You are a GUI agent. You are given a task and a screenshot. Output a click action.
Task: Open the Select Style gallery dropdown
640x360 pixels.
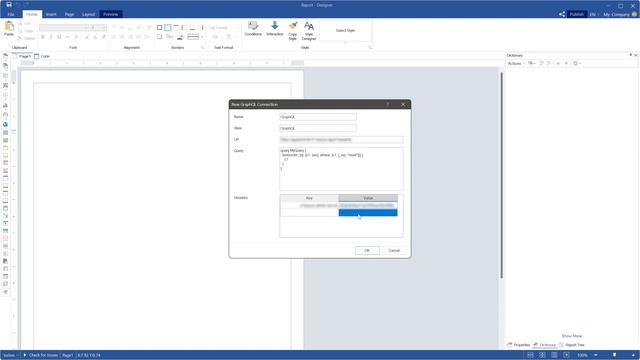pyautogui.click(x=345, y=42)
